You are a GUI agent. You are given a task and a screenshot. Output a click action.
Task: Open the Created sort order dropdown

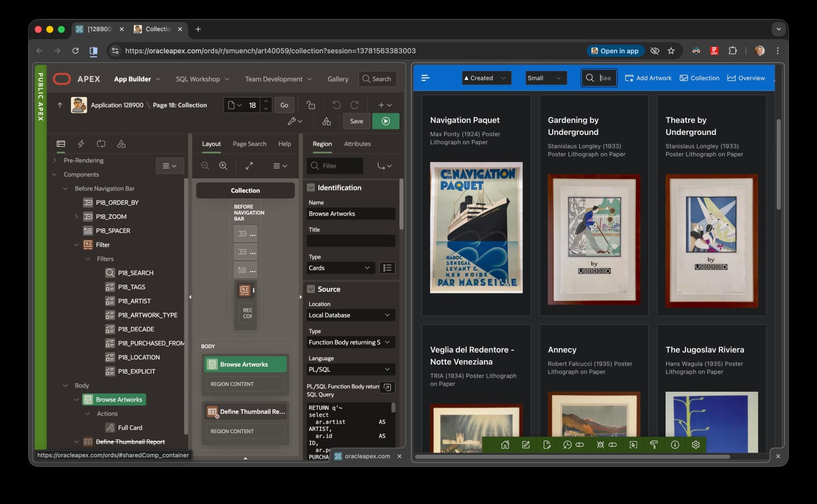486,78
